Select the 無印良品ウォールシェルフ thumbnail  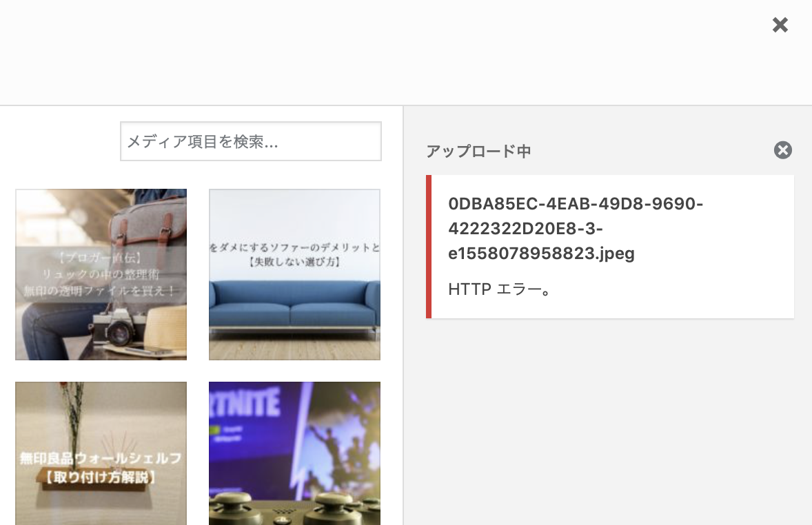click(x=101, y=453)
